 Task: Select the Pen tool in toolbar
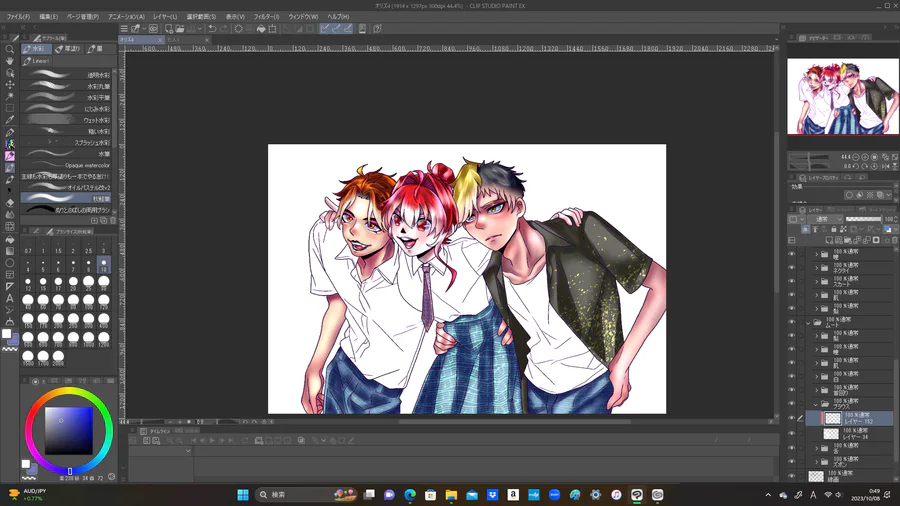(10, 132)
